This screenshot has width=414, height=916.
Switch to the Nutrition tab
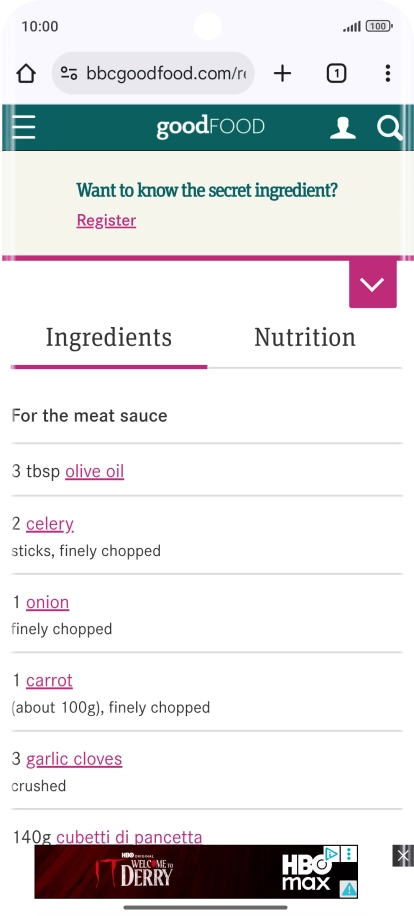305,337
